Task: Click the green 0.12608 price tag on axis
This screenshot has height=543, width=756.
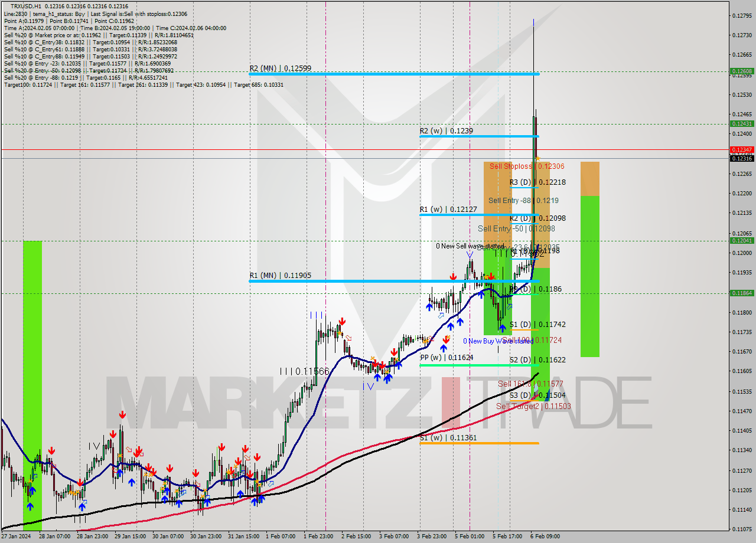Action: (742, 71)
